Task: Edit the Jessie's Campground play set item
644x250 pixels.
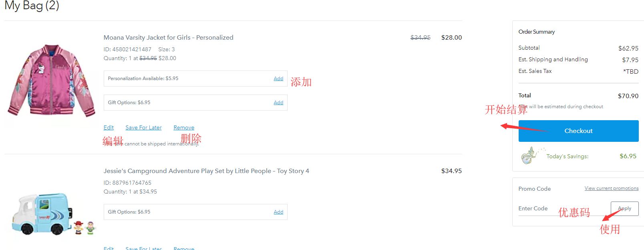Action: click(109, 248)
